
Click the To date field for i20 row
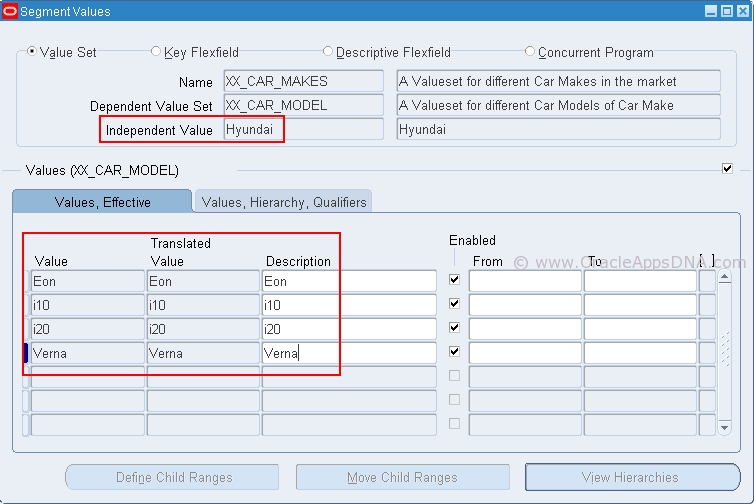[641, 329]
